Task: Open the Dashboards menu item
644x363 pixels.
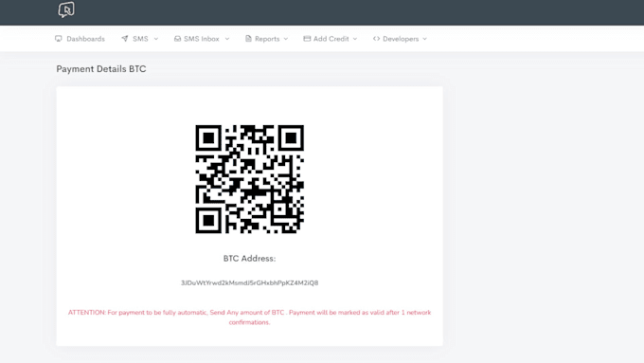Action: pyautogui.click(x=80, y=39)
